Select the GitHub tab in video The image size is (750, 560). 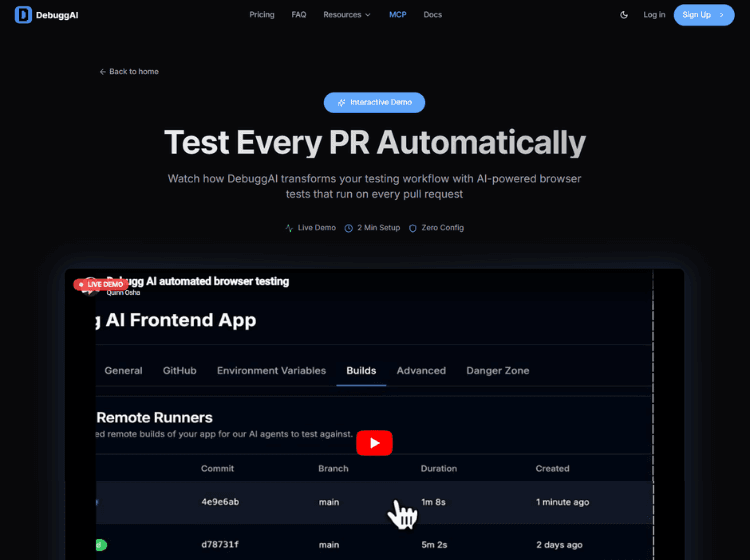coord(179,371)
